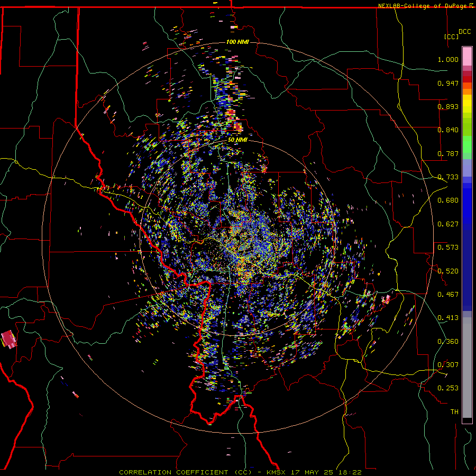Select the 0.413 legend value

448,318
